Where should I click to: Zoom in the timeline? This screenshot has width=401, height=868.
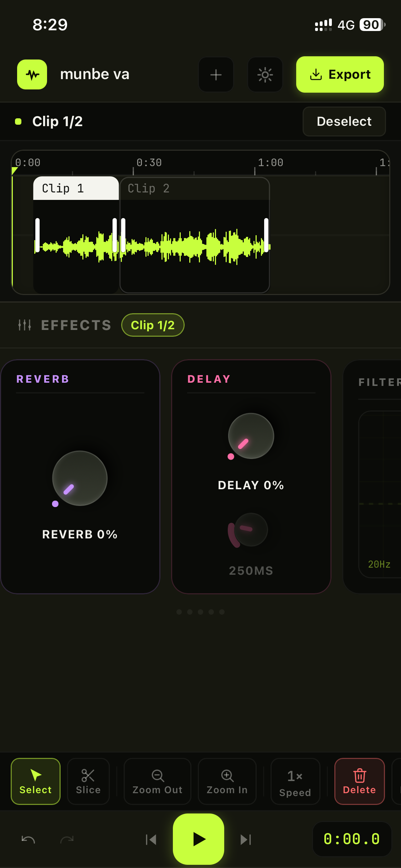tap(227, 781)
